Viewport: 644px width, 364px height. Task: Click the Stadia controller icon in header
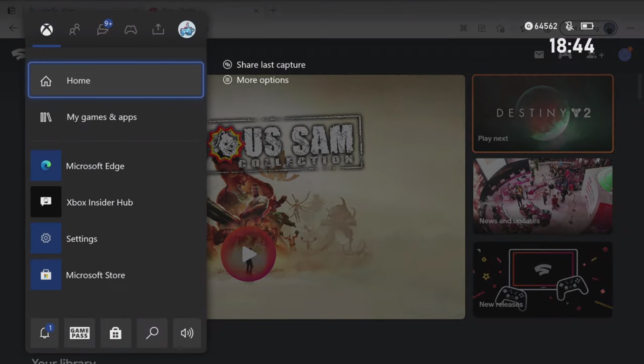[565, 55]
